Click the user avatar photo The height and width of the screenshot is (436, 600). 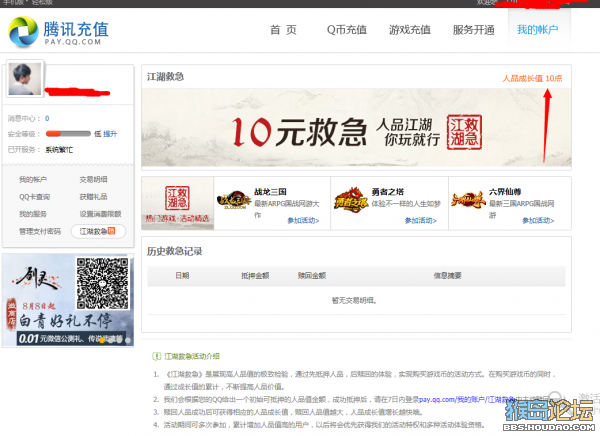[25, 79]
